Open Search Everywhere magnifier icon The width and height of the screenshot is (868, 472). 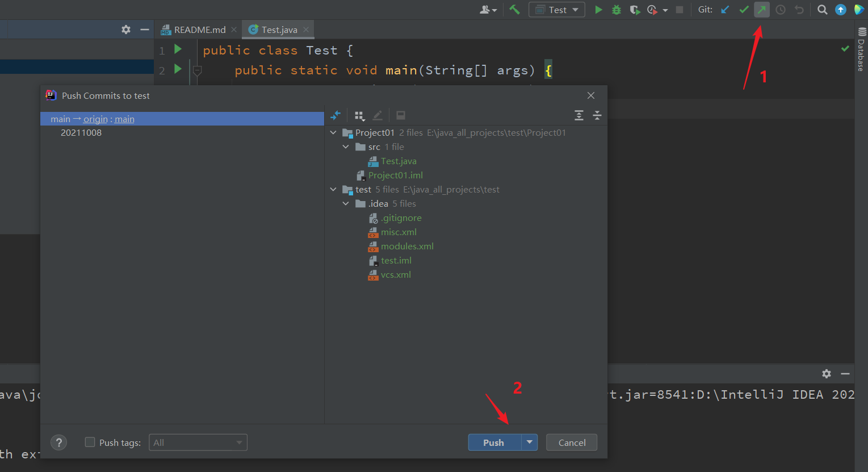(x=822, y=10)
